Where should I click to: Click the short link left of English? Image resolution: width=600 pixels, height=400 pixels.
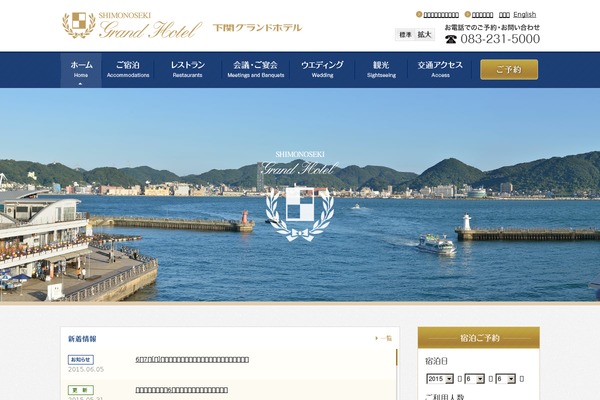pyautogui.click(x=504, y=15)
